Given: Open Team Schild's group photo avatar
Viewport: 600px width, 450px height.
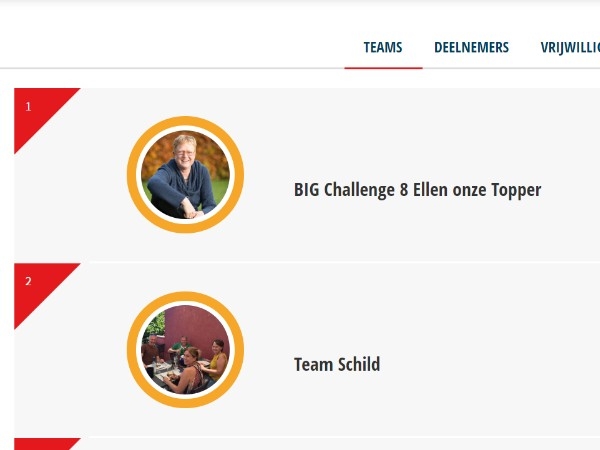Looking at the screenshot, I should 186,349.
